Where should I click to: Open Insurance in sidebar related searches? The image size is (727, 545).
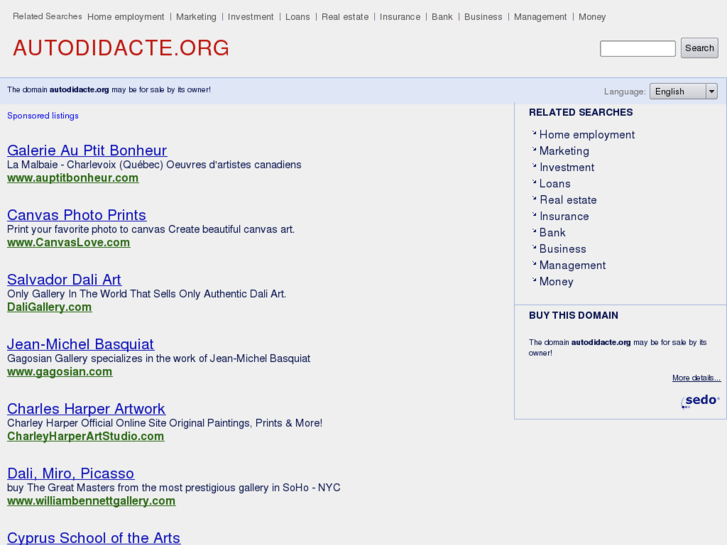coord(564,216)
